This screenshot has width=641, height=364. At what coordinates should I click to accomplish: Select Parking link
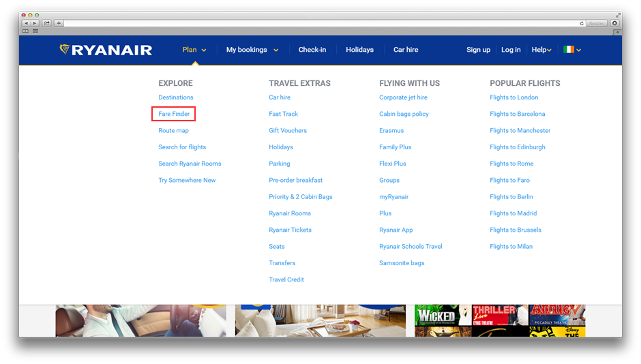click(279, 164)
